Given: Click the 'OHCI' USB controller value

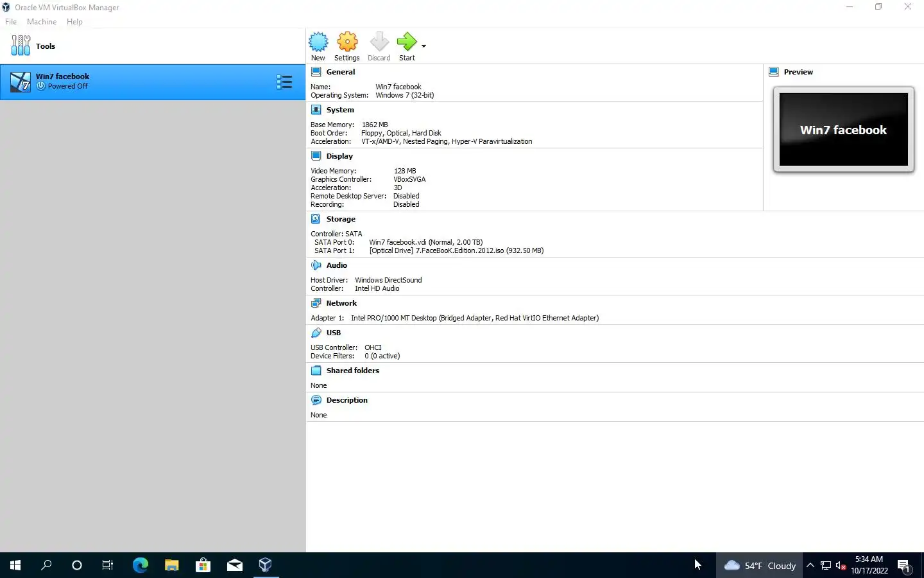Looking at the screenshot, I should click(x=373, y=347).
